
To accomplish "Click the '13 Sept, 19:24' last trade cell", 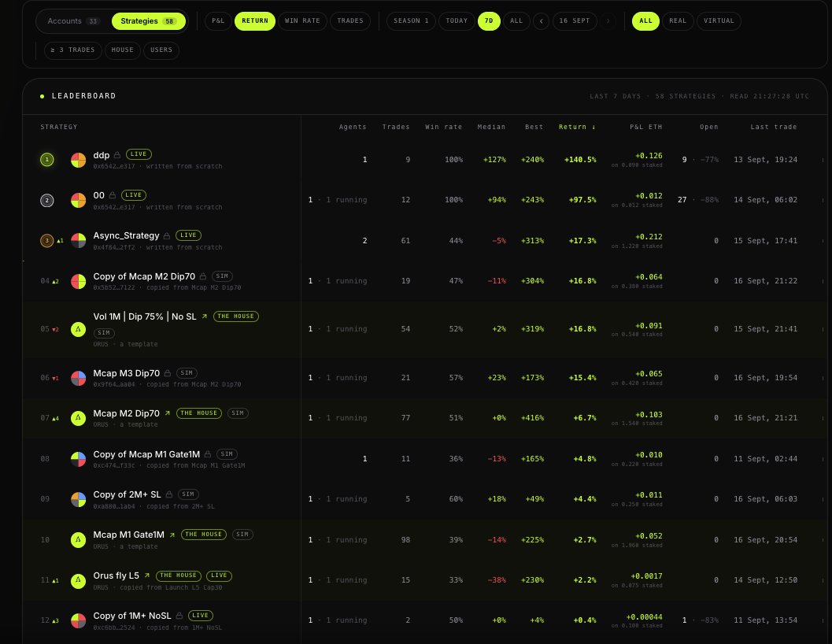I will point(766,160).
